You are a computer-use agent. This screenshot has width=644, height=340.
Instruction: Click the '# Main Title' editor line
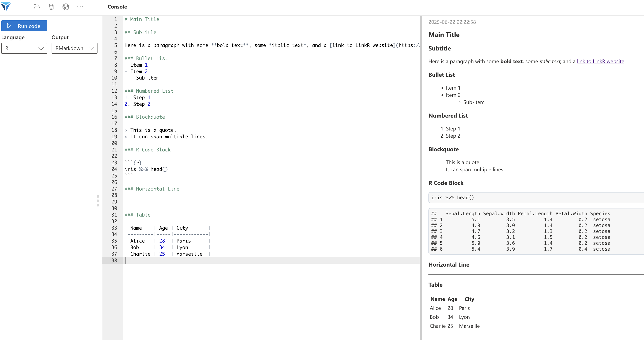pyautogui.click(x=142, y=19)
